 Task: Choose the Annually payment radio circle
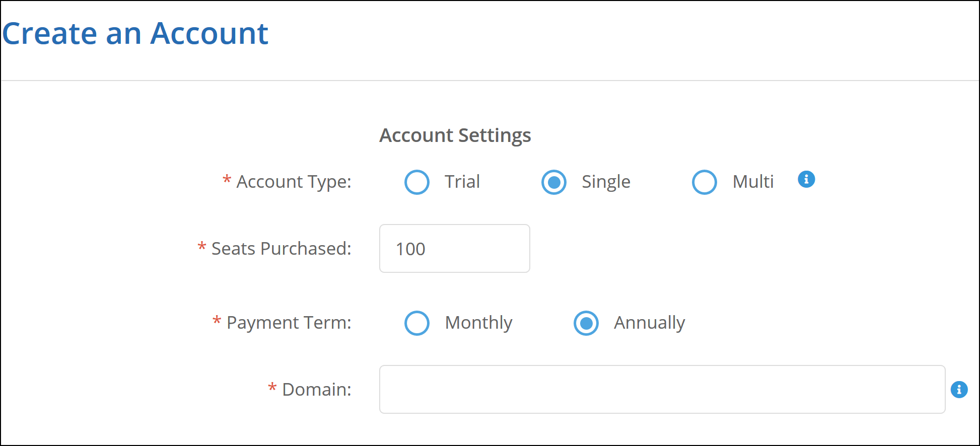point(586,323)
